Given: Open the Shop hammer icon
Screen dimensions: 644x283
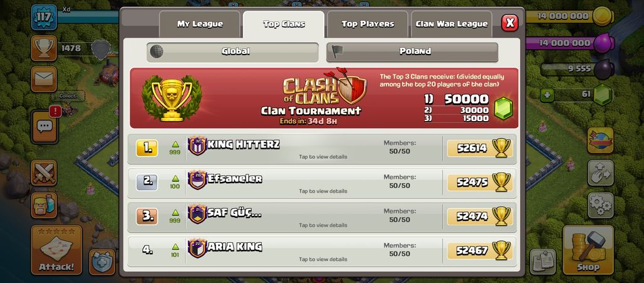Looking at the screenshot, I should 588,250.
